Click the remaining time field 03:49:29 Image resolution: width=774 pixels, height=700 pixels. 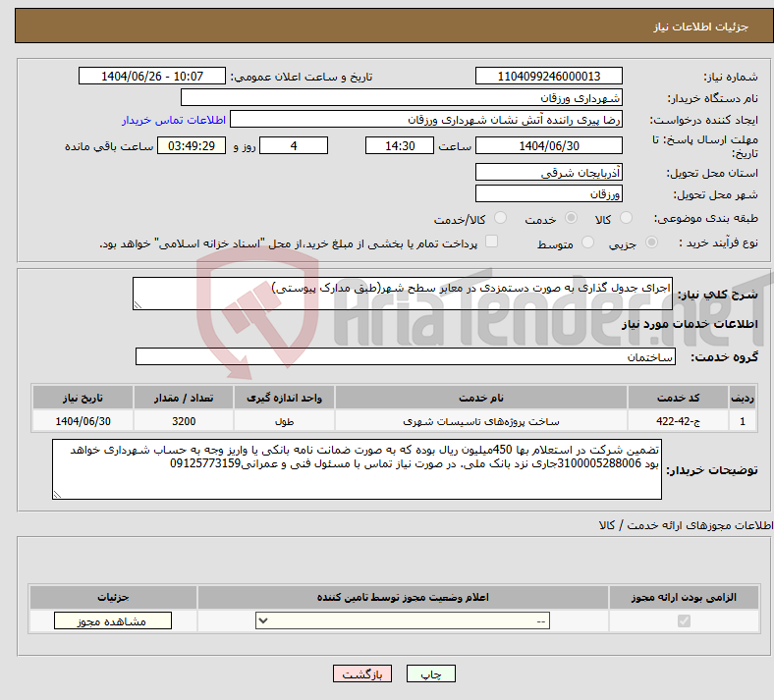pyautogui.click(x=192, y=145)
